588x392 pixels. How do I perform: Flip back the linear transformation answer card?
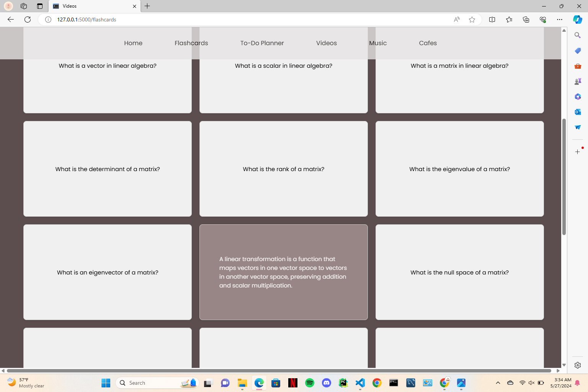[284, 272]
